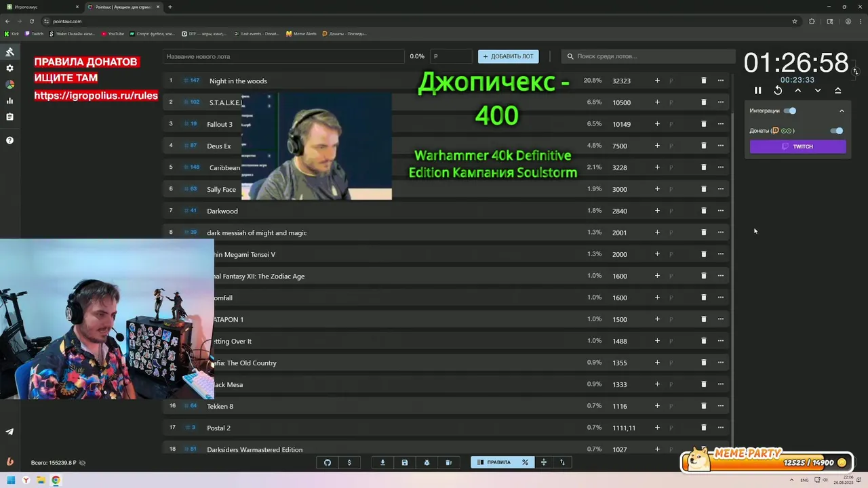Open the clipboard history sidebar icon
The image size is (868, 488).
9,117
